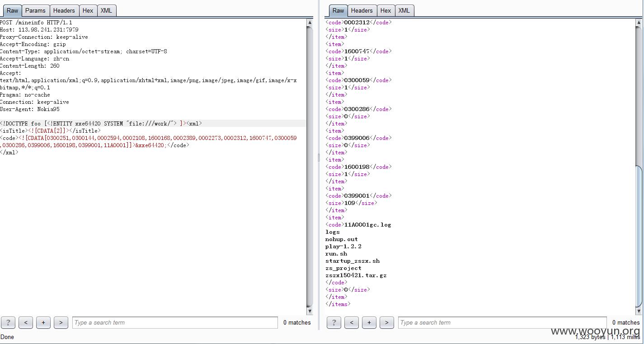The height and width of the screenshot is (344, 644).
Task: Click response code 0399006 line
Action: [358, 138]
